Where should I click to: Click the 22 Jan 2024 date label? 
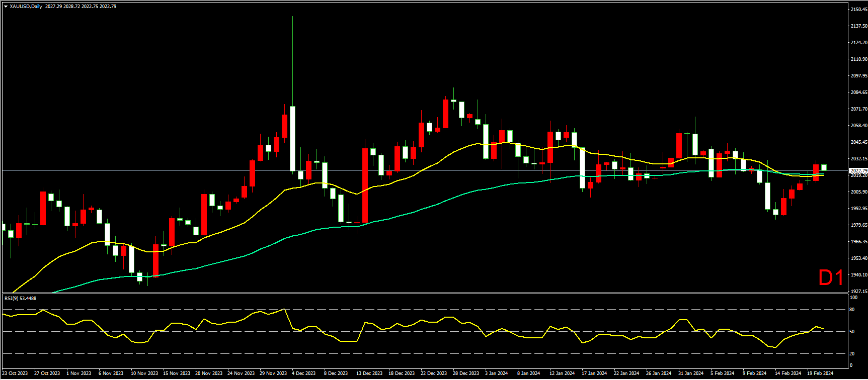(x=626, y=373)
